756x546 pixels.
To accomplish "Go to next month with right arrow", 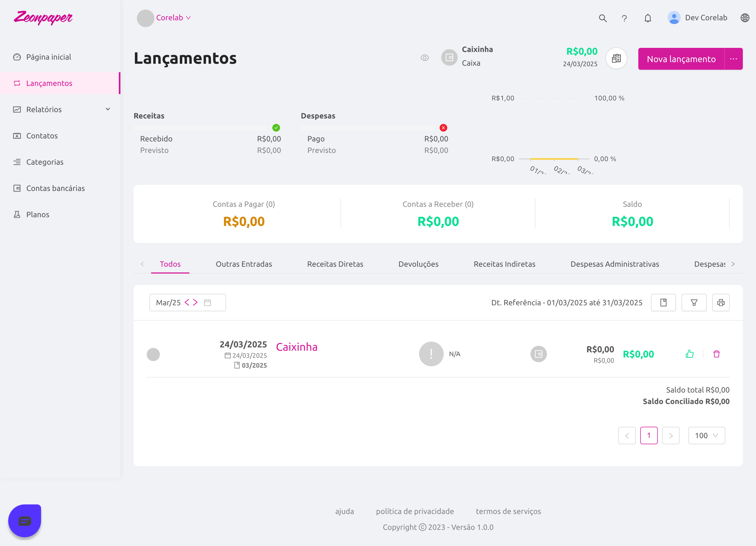I will coord(196,303).
